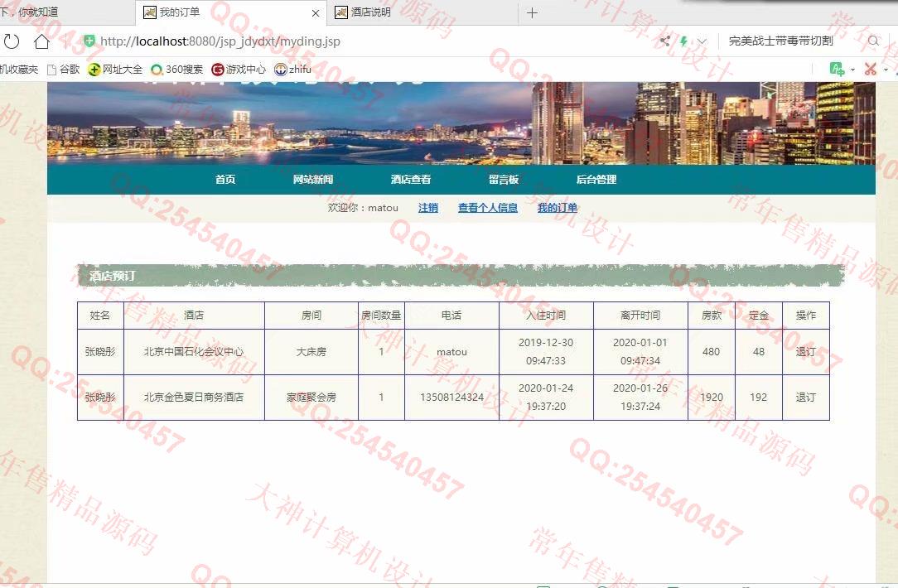Switch to the 酒店说明 tab
The width and height of the screenshot is (898, 588).
[x=370, y=12]
